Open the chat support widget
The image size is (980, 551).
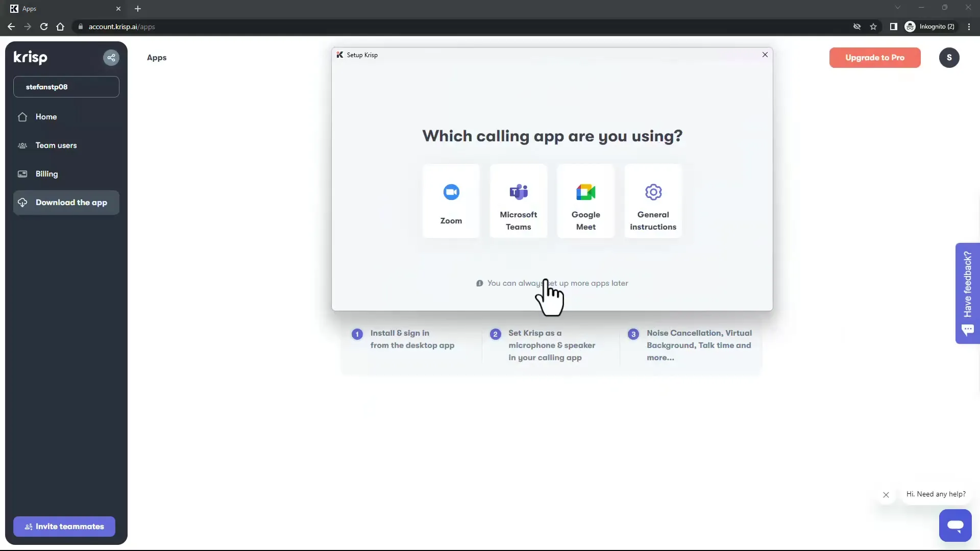tap(955, 525)
